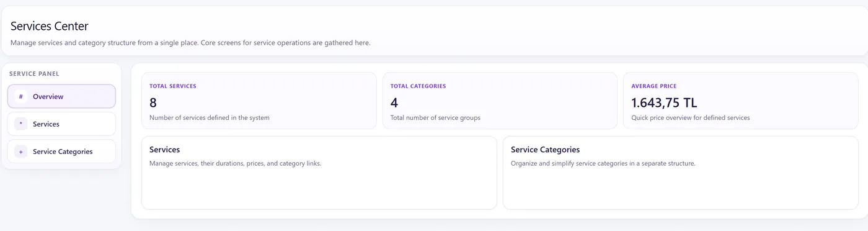Go to the Service Categories sidebar item

pyautogui.click(x=61, y=151)
